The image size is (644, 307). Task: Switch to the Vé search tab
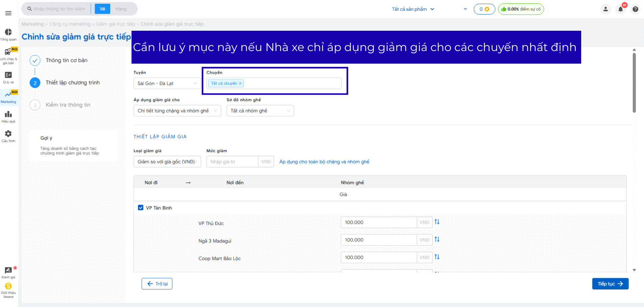102,9
